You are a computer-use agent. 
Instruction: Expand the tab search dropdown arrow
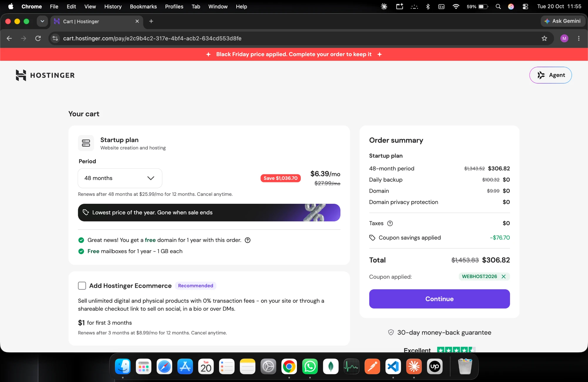[42, 21]
